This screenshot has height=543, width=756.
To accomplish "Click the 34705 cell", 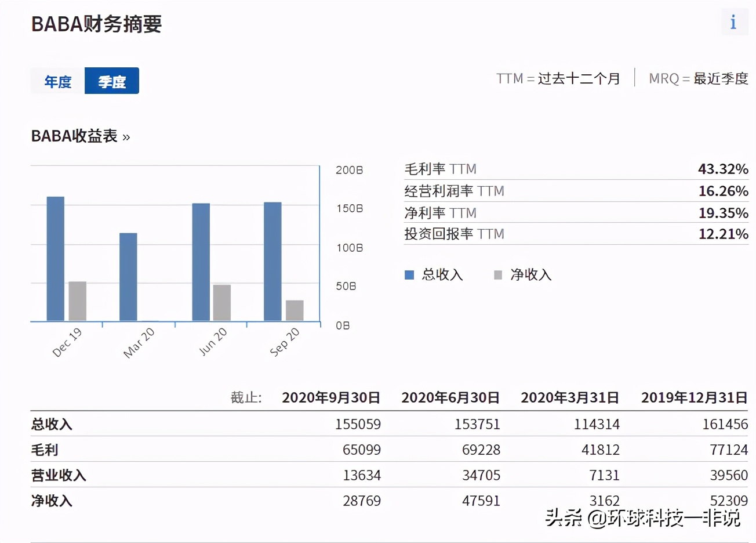I will click(x=481, y=475).
